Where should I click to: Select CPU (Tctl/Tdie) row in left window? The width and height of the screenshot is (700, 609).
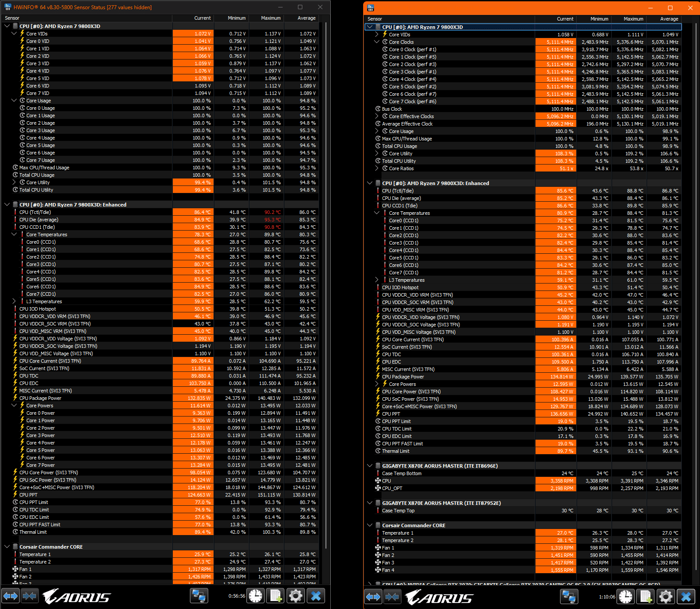161,212
